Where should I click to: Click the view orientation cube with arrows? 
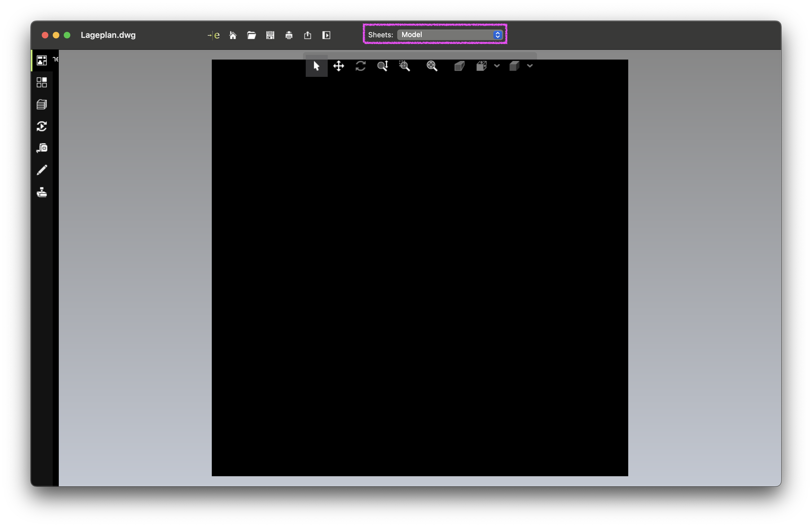(x=481, y=66)
